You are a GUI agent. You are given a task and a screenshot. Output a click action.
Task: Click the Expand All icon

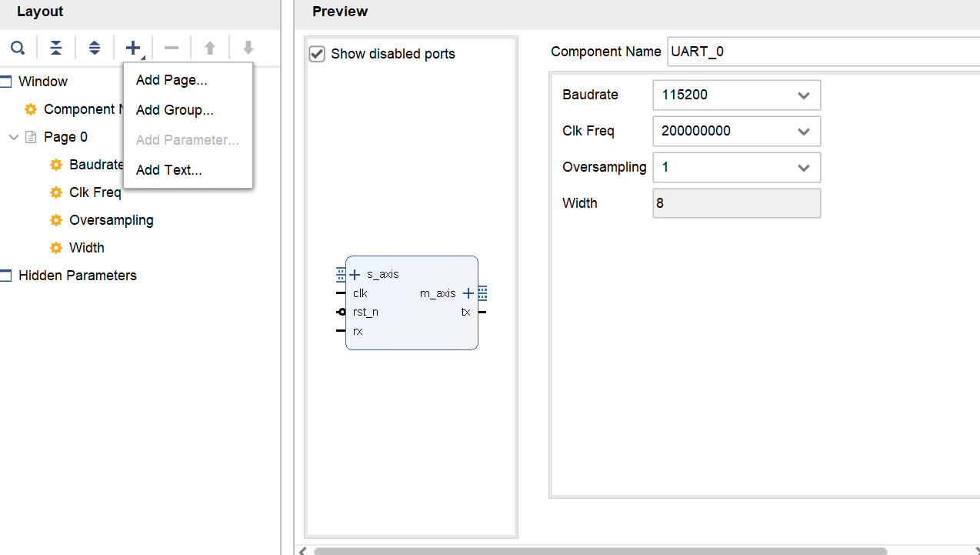click(95, 48)
